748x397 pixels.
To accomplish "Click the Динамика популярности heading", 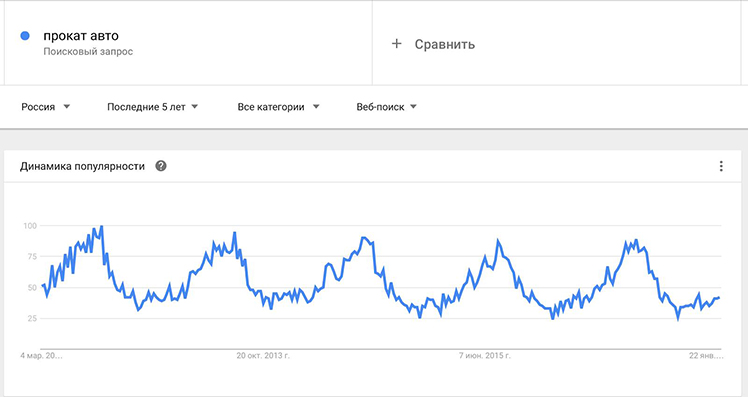I will pyautogui.click(x=82, y=166).
